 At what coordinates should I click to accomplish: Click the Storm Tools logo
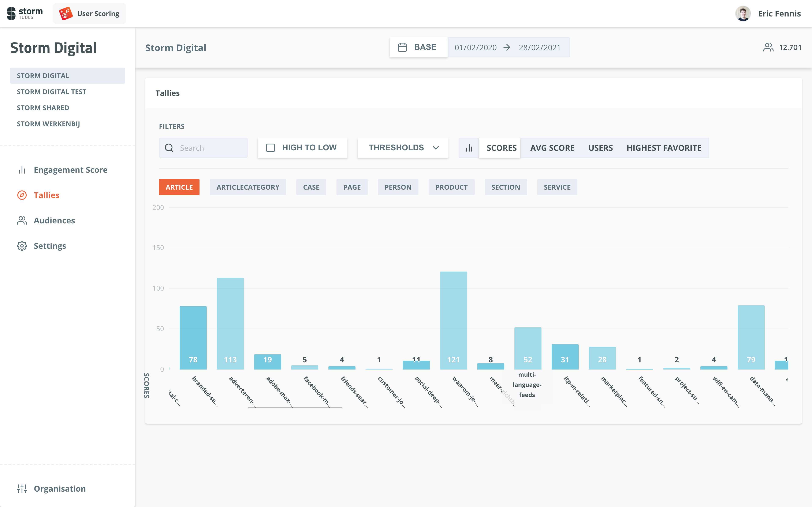25,14
